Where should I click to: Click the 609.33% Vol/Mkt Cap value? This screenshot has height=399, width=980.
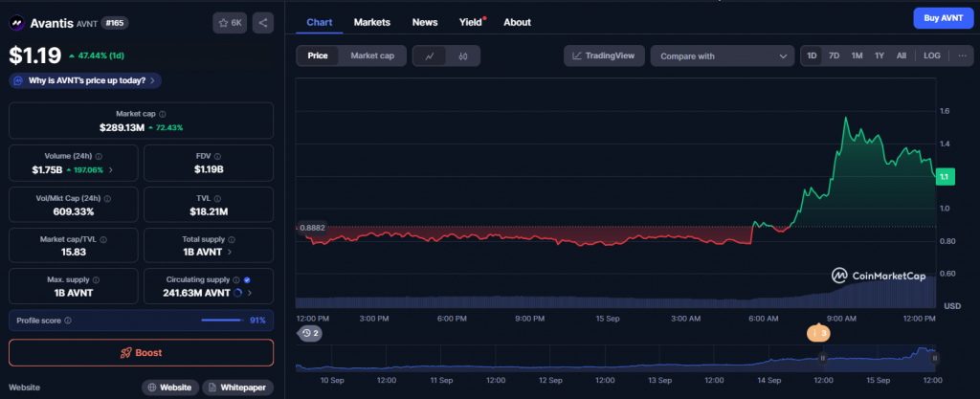tap(74, 211)
